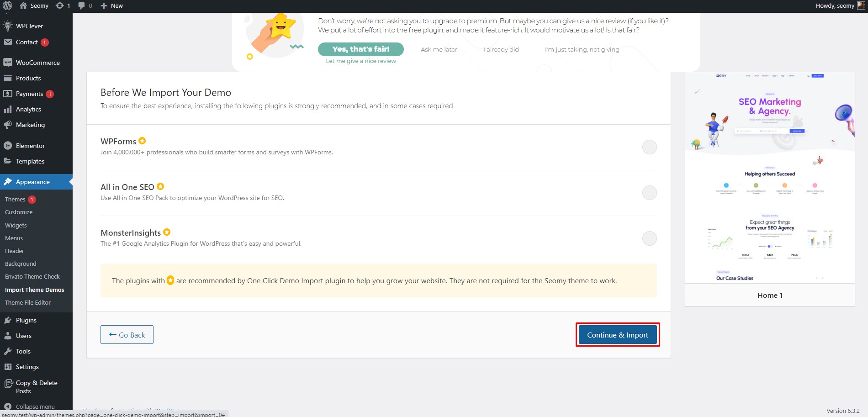This screenshot has height=417, width=868.
Task: Open the Customize submenu item
Action: pos(19,212)
